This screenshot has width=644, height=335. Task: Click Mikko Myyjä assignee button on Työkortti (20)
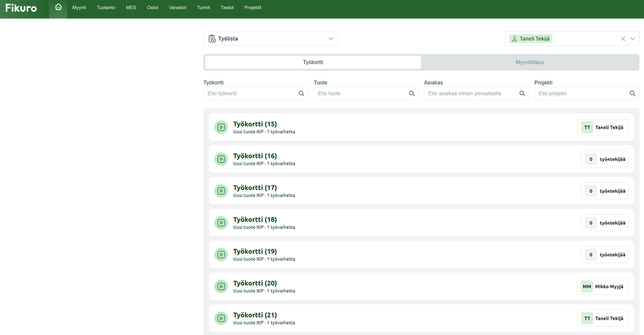click(x=603, y=287)
